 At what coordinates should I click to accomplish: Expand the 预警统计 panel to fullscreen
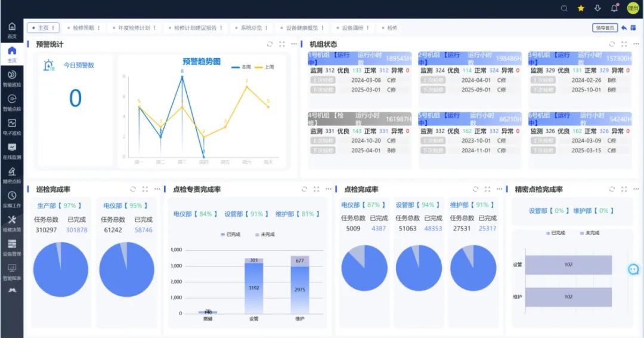(281, 44)
